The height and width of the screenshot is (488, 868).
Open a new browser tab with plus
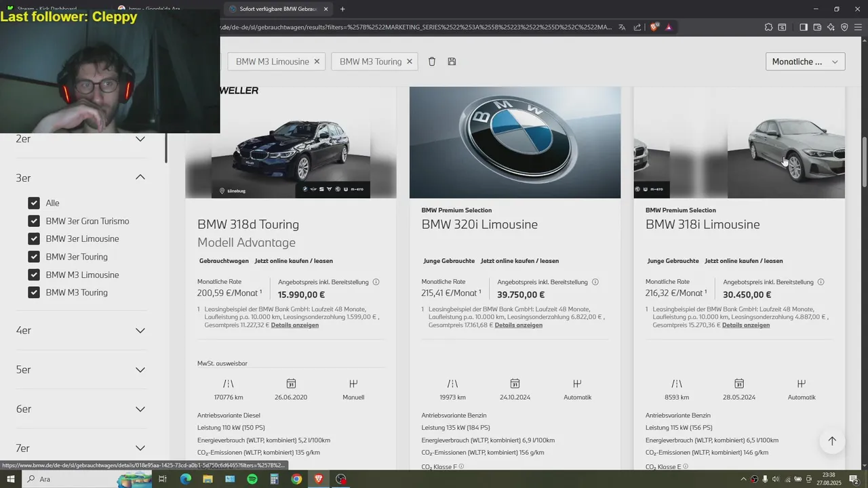[x=342, y=9]
